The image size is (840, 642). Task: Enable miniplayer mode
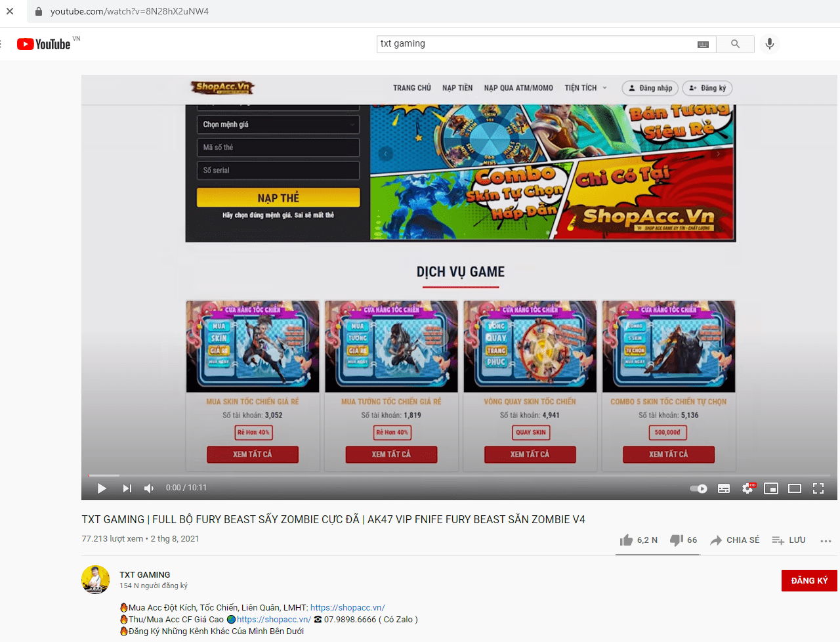coord(771,488)
